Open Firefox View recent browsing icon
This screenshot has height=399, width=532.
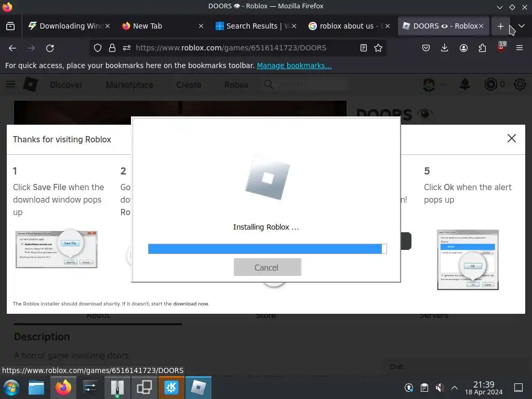(10, 26)
